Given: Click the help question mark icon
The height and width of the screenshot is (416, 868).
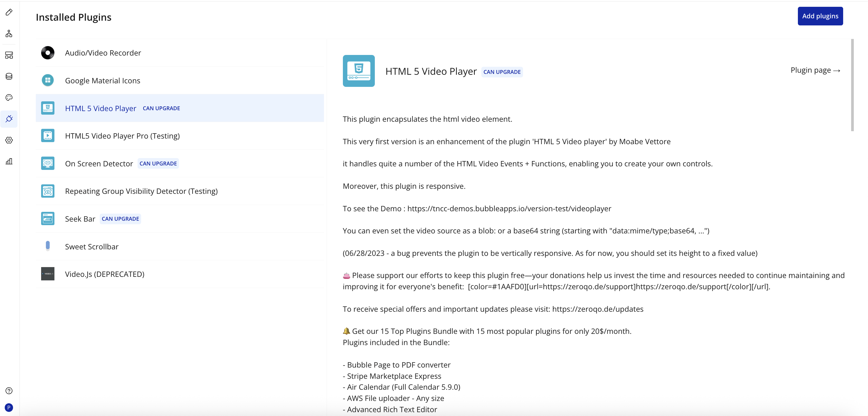Looking at the screenshot, I should tap(9, 391).
